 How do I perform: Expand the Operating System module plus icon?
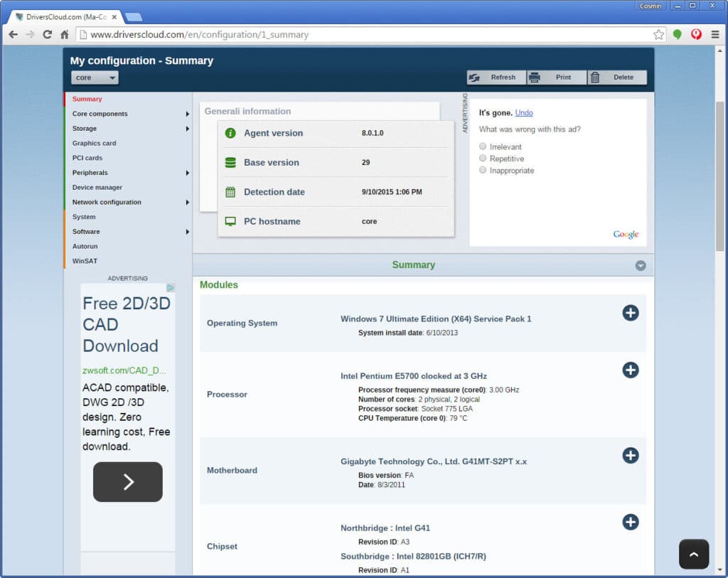(630, 313)
